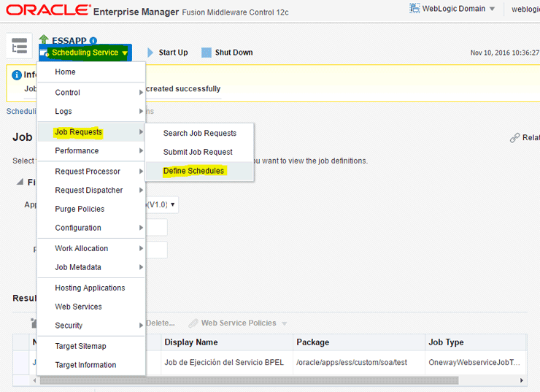Screen dimensions: 540x392
Task: Click the Scheduling Service breadcrumb link
Action: tap(21, 111)
